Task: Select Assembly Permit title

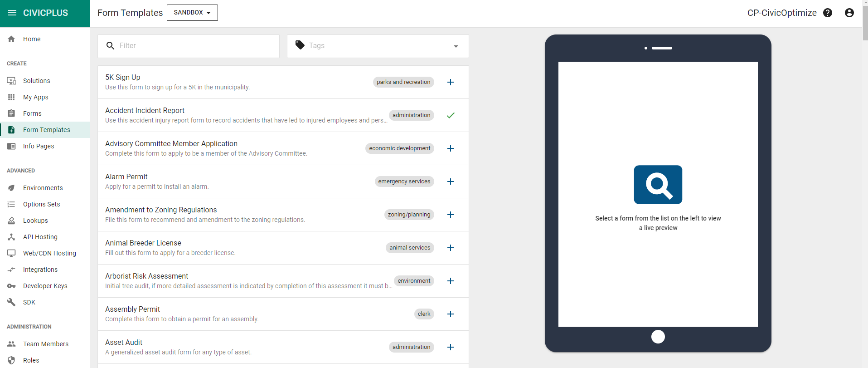Action: click(x=132, y=309)
